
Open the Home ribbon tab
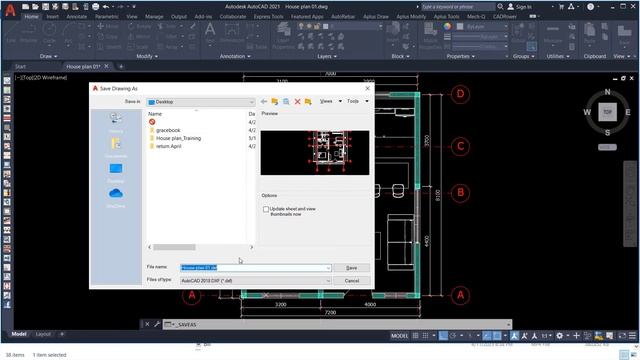31,17
